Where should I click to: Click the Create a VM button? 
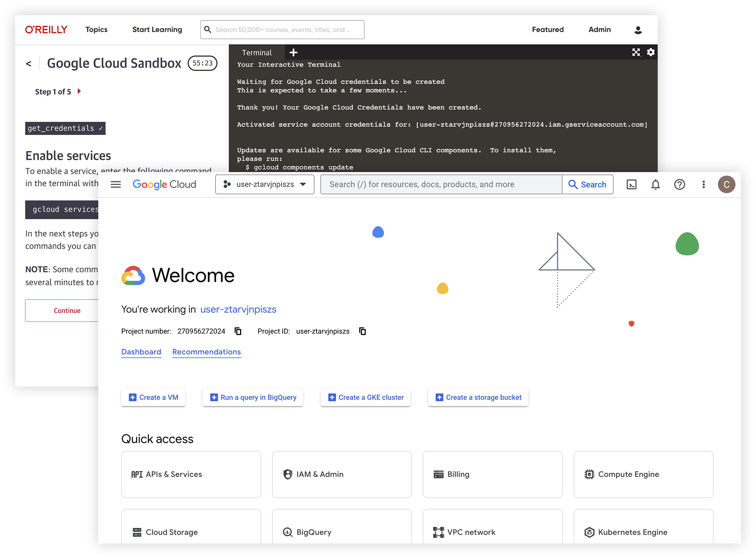click(x=153, y=398)
